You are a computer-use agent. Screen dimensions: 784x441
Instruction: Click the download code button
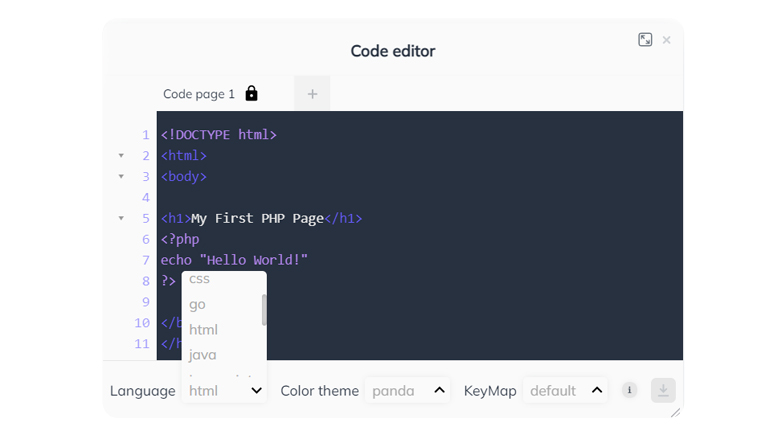[x=663, y=390]
